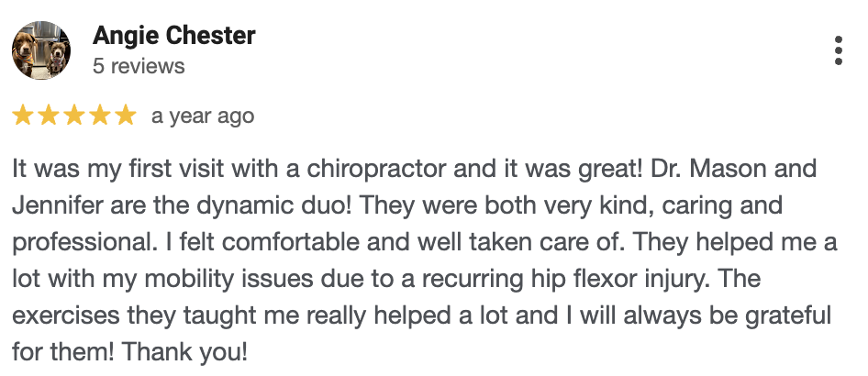The height and width of the screenshot is (376, 868).
Task: View the reviewer's 5 reviews
Action: click(139, 66)
